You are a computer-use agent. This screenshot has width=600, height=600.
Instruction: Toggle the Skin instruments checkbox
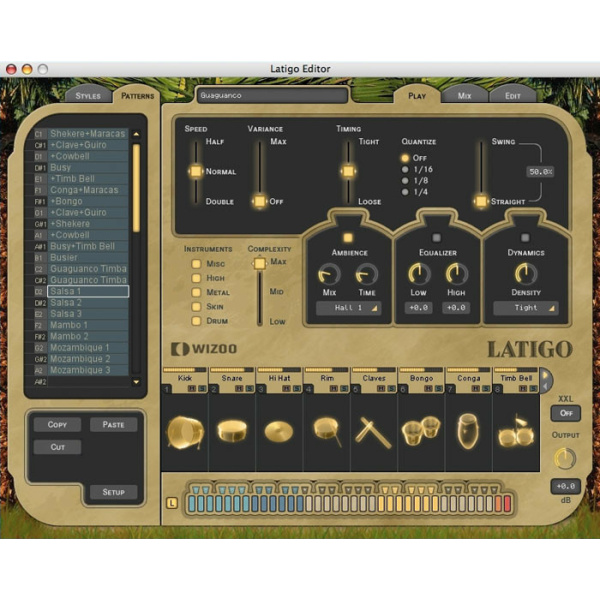click(196, 307)
